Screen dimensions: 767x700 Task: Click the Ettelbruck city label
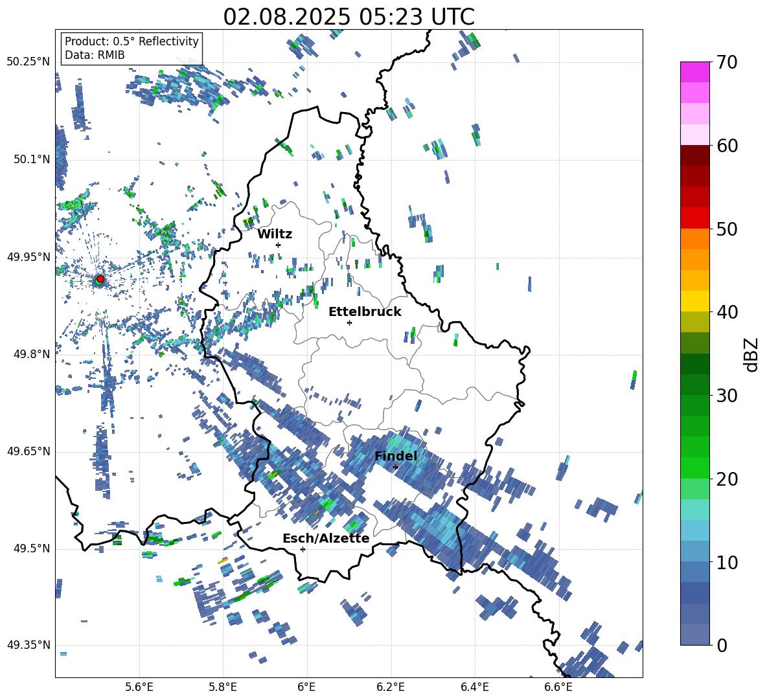[x=365, y=312]
